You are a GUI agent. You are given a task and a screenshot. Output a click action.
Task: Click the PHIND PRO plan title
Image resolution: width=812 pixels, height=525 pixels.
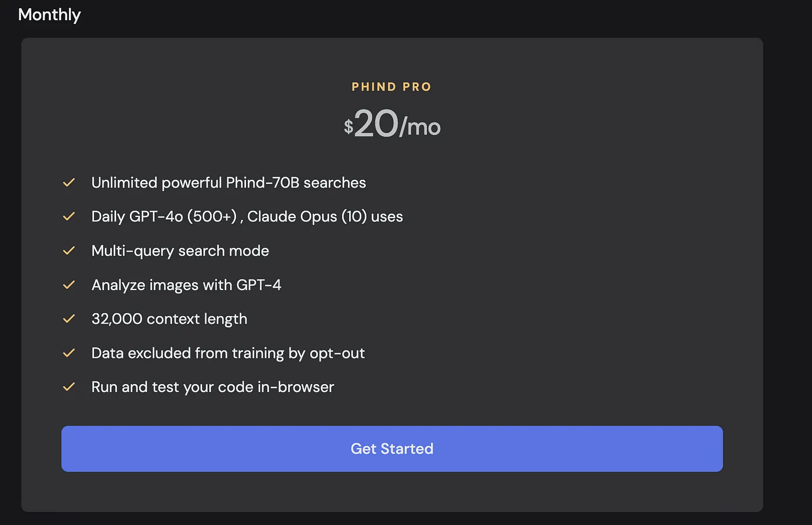[391, 87]
